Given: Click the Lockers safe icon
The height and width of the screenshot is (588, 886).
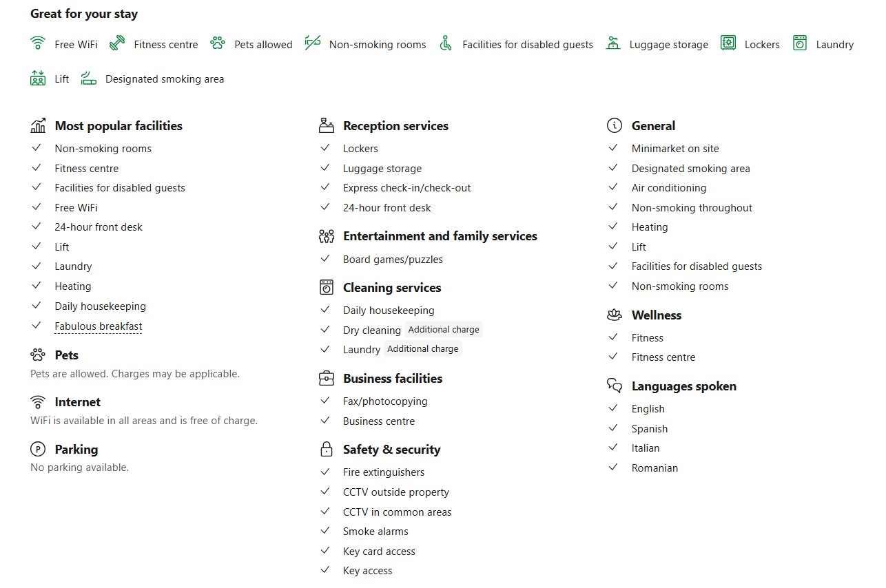Looking at the screenshot, I should point(728,43).
